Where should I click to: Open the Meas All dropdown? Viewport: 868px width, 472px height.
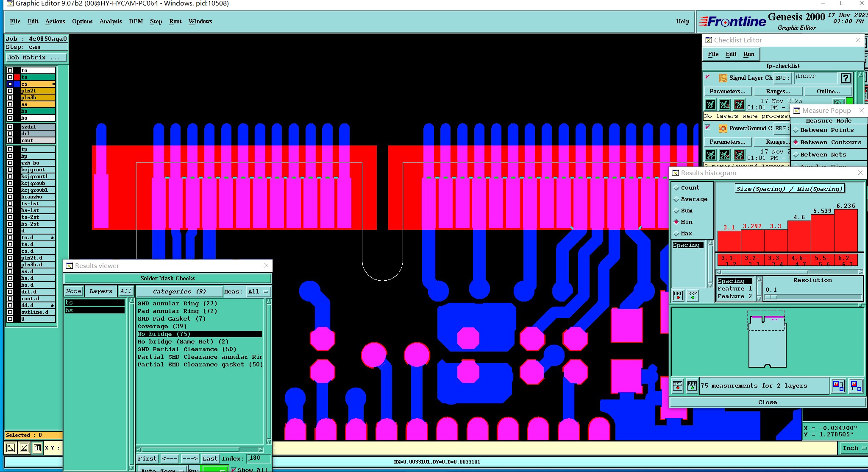click(258, 292)
